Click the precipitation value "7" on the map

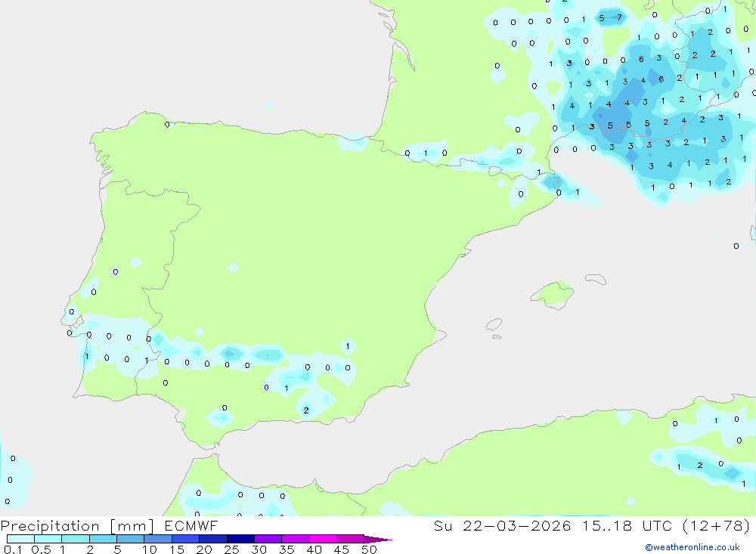coord(620,17)
